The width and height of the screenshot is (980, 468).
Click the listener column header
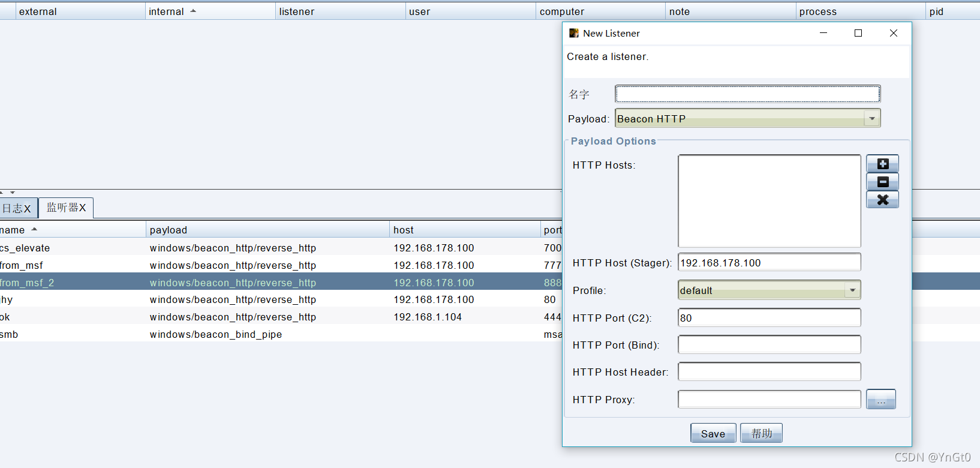(340, 11)
